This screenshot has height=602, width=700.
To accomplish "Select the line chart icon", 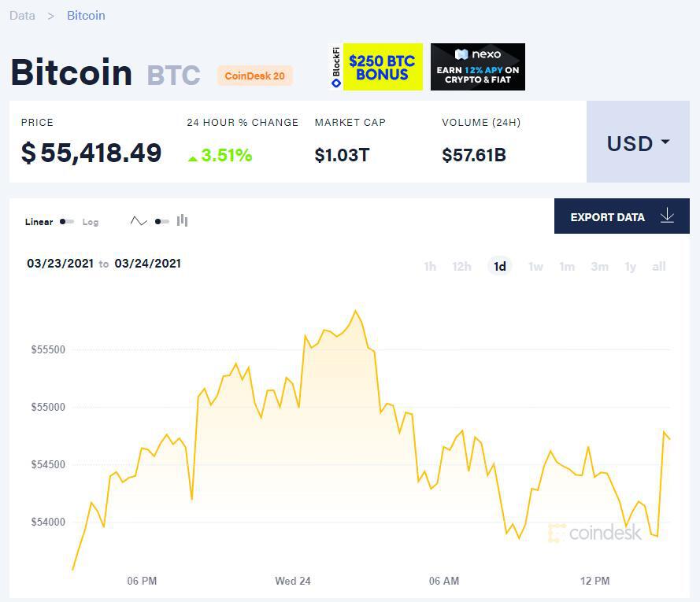I will (x=139, y=221).
